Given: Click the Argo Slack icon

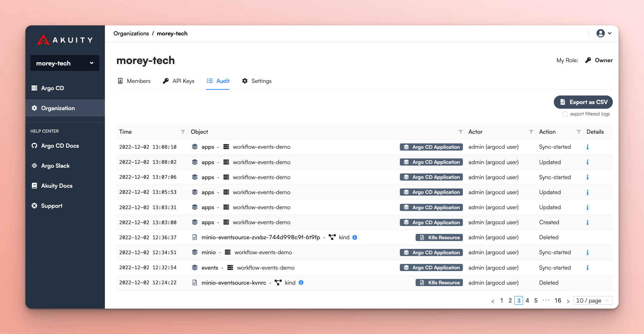Looking at the screenshot, I should 34,166.
